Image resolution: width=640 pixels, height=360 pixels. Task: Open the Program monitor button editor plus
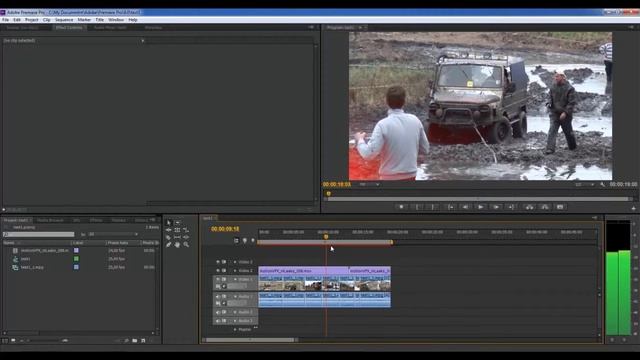click(633, 208)
